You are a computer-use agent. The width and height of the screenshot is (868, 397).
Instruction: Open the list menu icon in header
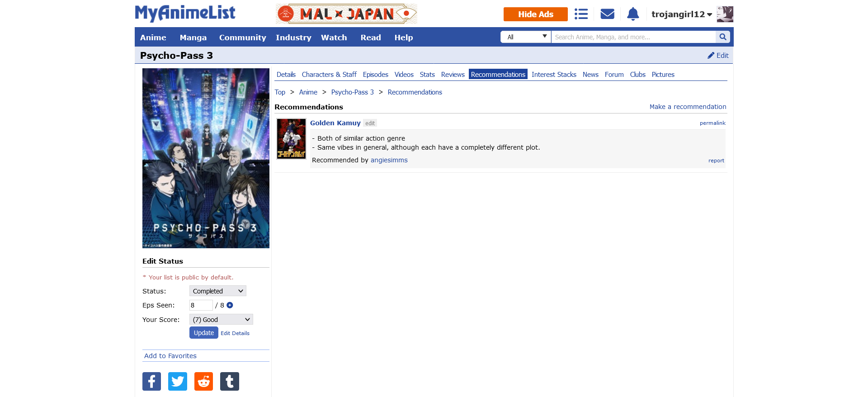581,14
